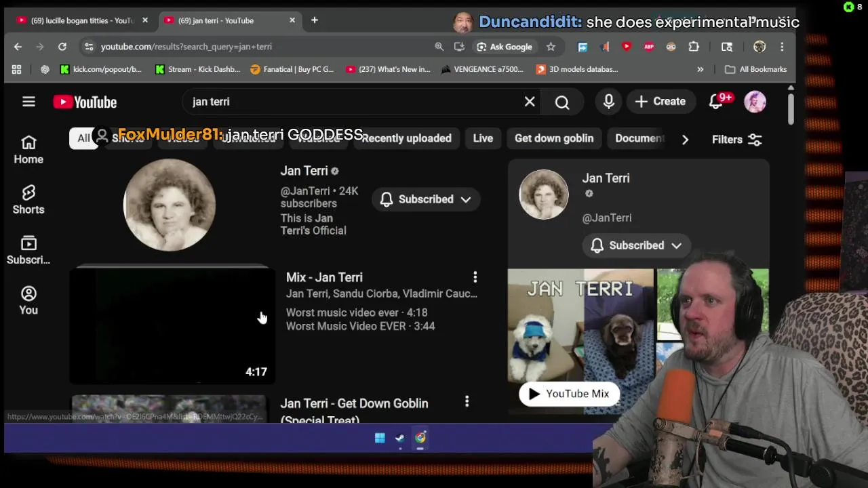Image resolution: width=868 pixels, height=488 pixels.
Task: Open the Jan Terri channel name in results
Action: pyautogui.click(x=304, y=171)
